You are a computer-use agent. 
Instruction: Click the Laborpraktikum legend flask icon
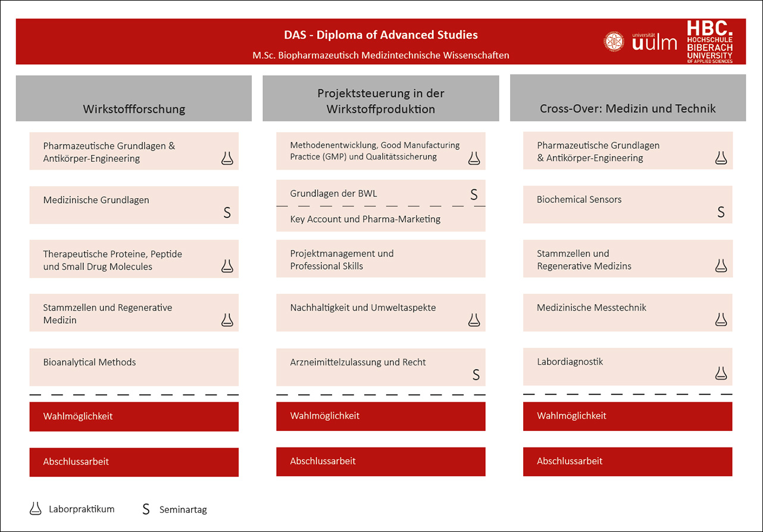tap(36, 509)
